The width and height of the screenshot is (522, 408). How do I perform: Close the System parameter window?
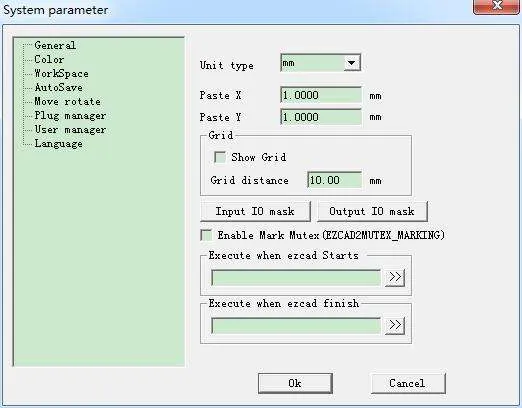click(496, 7)
